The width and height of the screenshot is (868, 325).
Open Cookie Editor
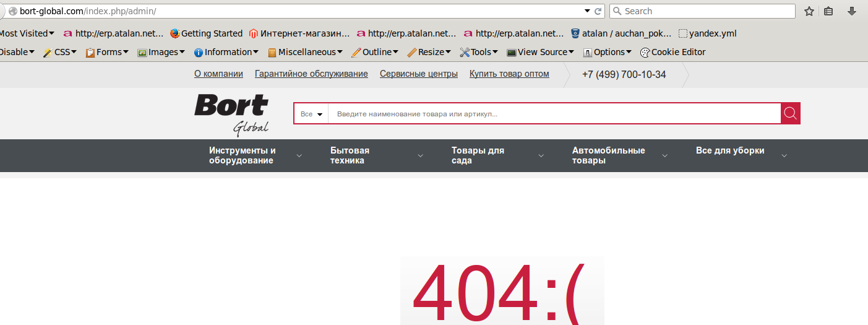tap(673, 52)
